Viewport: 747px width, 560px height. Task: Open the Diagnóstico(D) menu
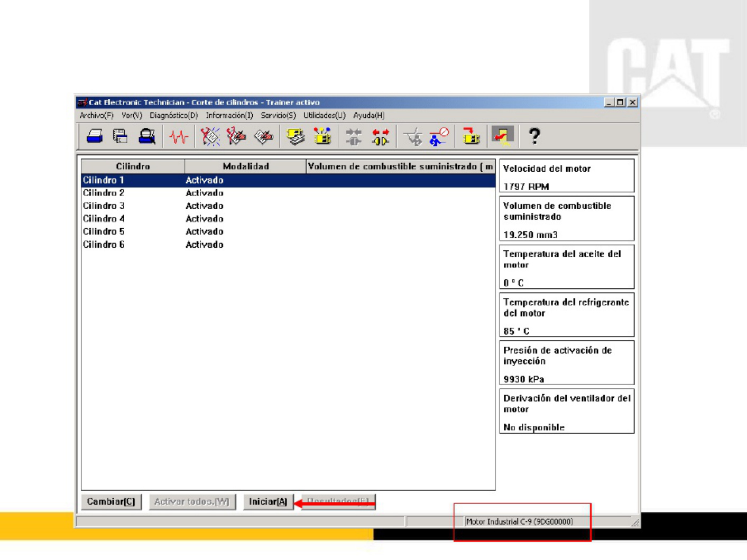click(x=173, y=115)
